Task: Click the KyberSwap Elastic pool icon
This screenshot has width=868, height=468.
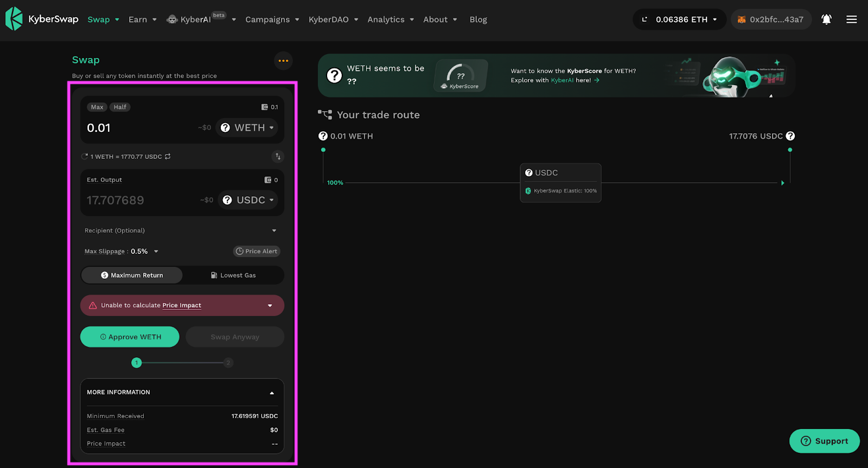Action: click(x=528, y=191)
